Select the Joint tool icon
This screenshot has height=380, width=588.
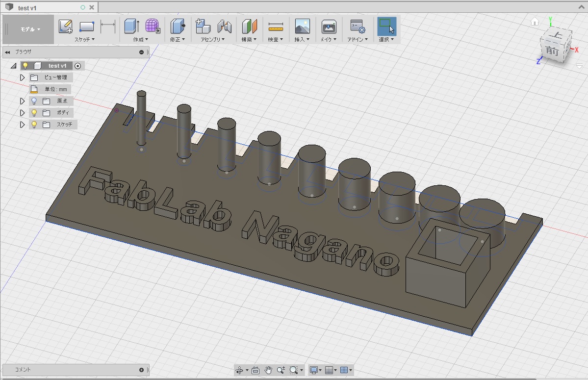(x=224, y=26)
